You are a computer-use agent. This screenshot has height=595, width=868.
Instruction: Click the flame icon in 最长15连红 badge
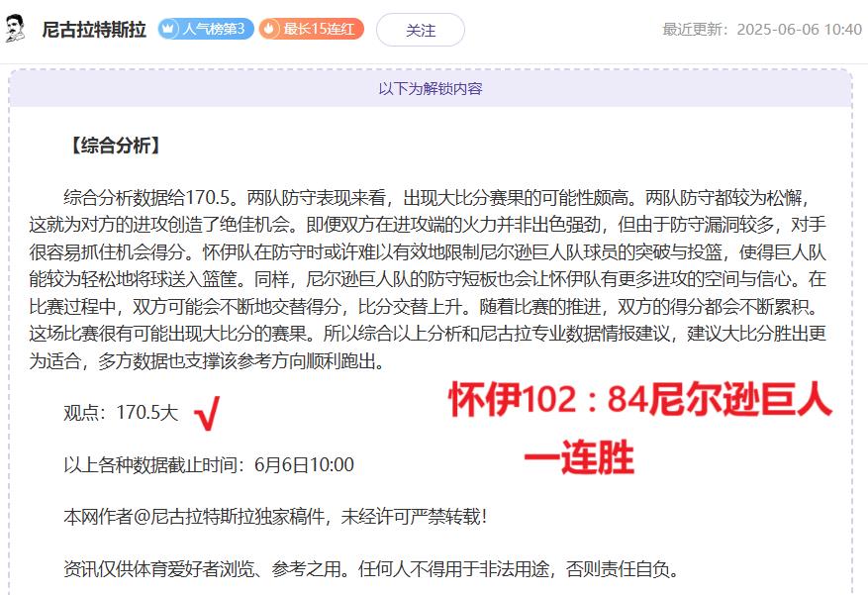coord(269,29)
